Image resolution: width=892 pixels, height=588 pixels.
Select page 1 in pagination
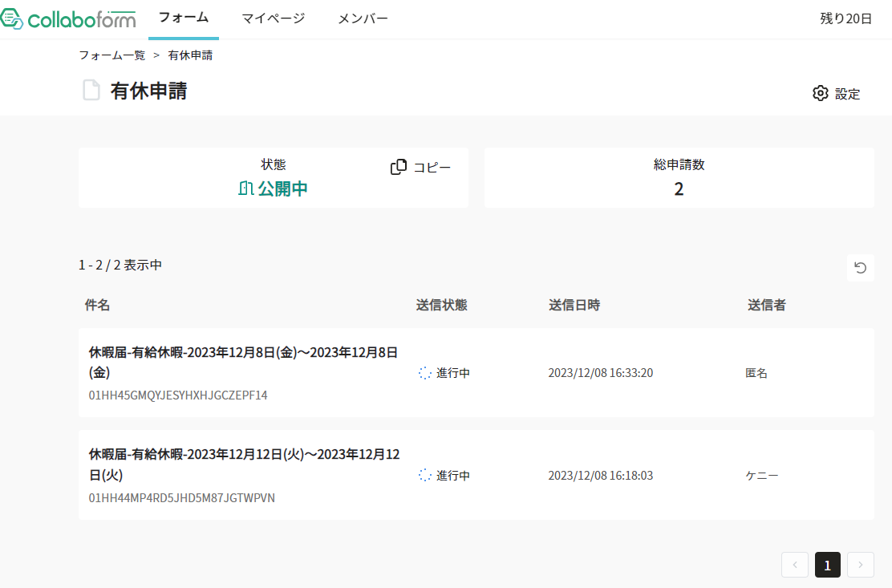coord(828,565)
